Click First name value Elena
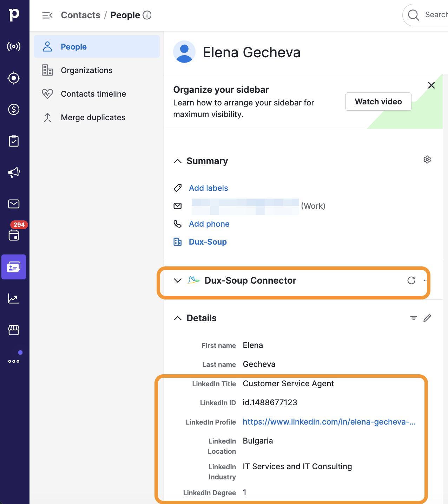Viewport: 448px width, 504px height. [x=253, y=345]
